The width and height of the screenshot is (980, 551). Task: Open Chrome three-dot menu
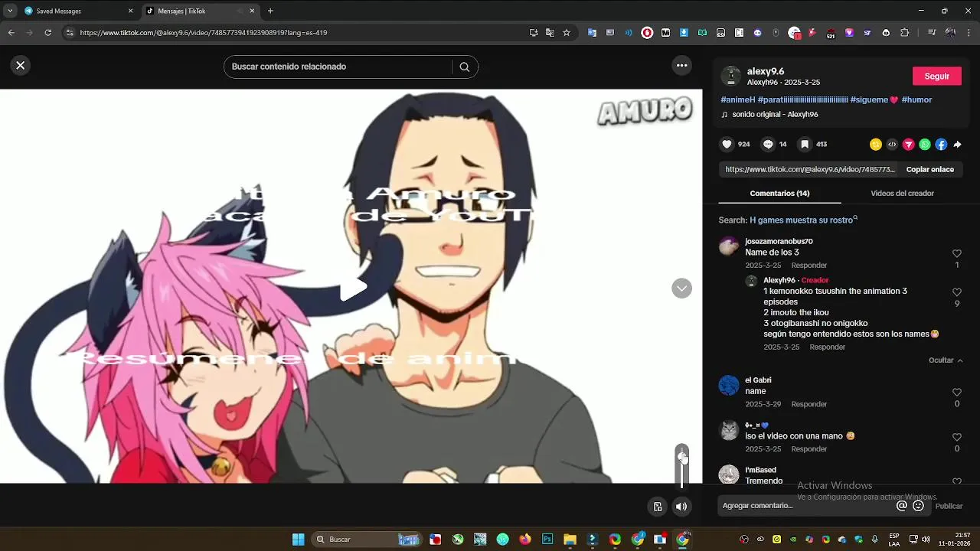(969, 33)
